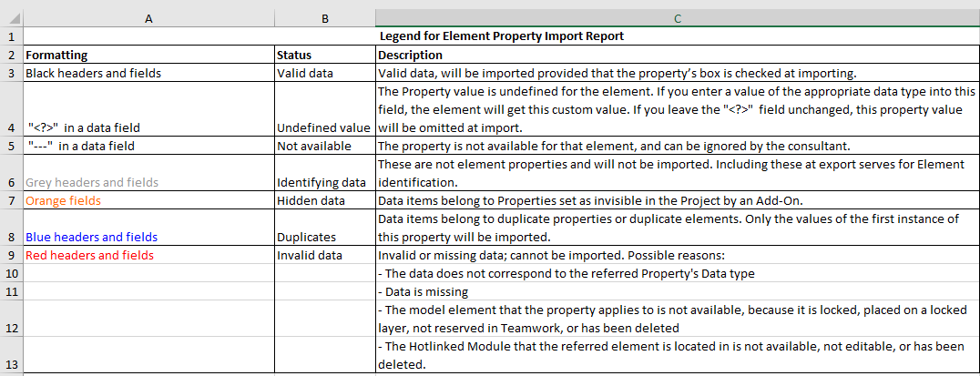Click the 'Description' header cell
The image size is (980, 376).
677,56
